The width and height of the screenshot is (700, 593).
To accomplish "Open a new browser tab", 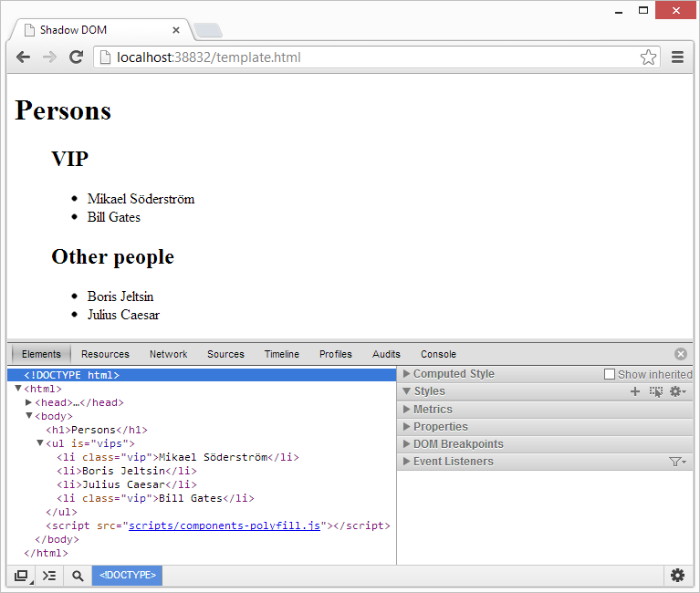I will [x=208, y=30].
